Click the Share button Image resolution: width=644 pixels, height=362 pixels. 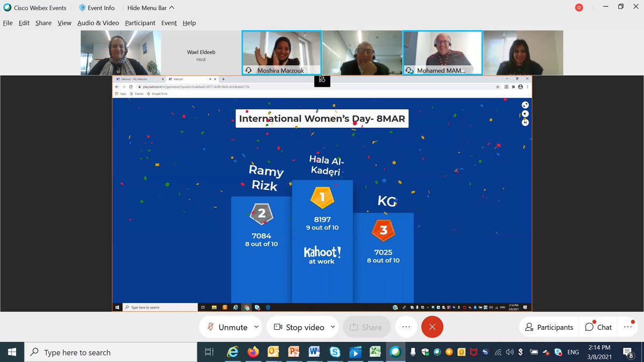pos(367,327)
